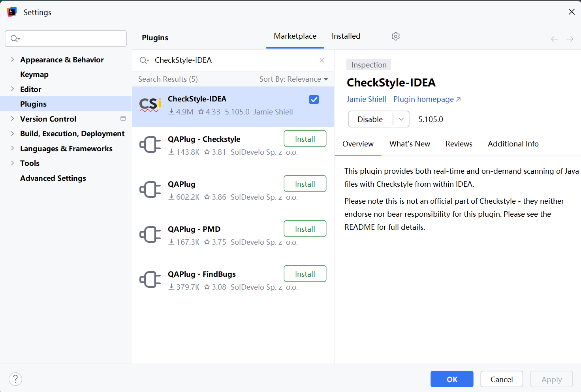Click the QAPlug - Checkstyle plug icon
Viewport: 581px width, 392px height.
tap(150, 144)
